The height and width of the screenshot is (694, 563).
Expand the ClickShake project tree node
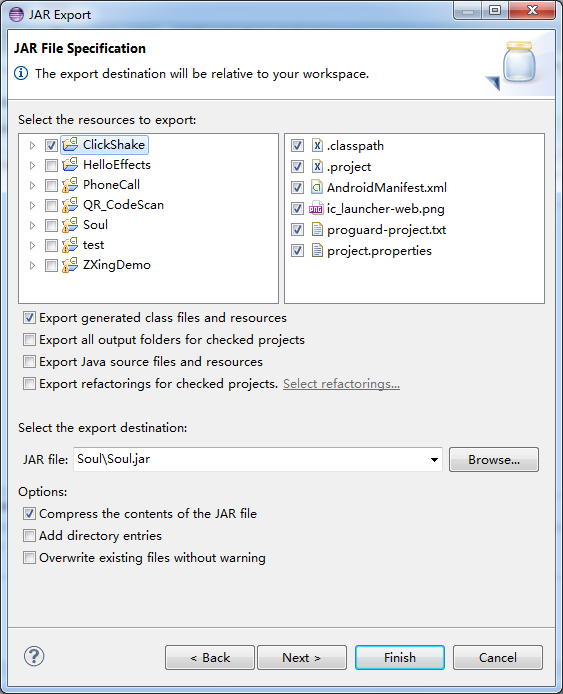tap(32, 145)
